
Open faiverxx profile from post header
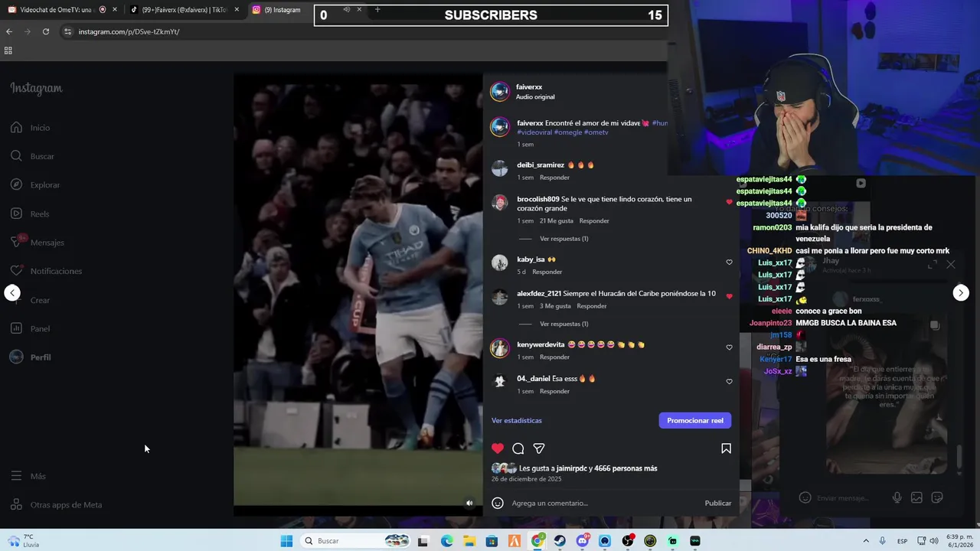pyautogui.click(x=529, y=86)
